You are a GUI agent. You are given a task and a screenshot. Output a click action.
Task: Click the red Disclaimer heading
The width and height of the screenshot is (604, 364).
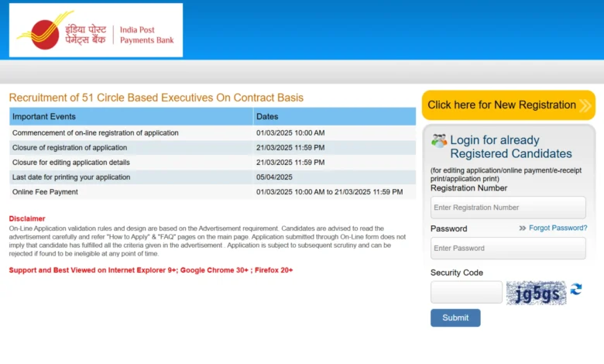27,218
